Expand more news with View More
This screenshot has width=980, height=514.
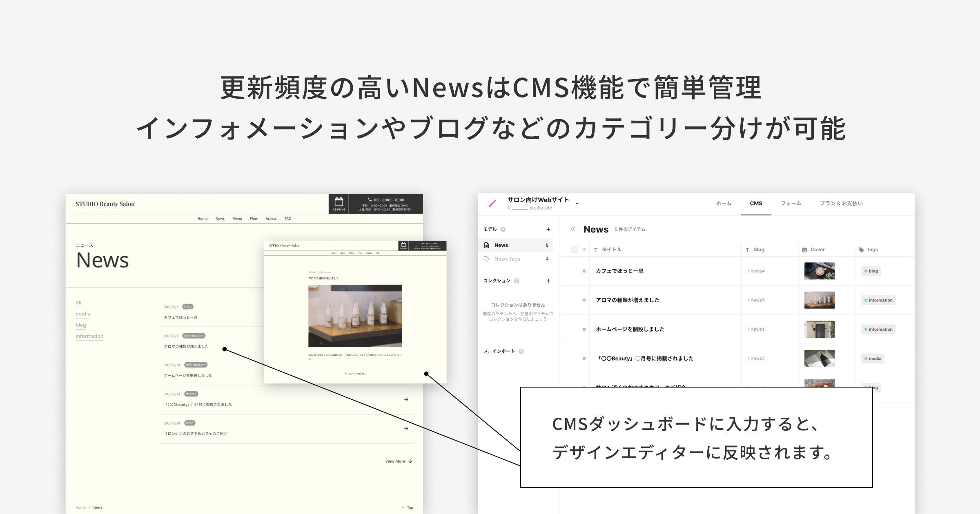(399, 461)
